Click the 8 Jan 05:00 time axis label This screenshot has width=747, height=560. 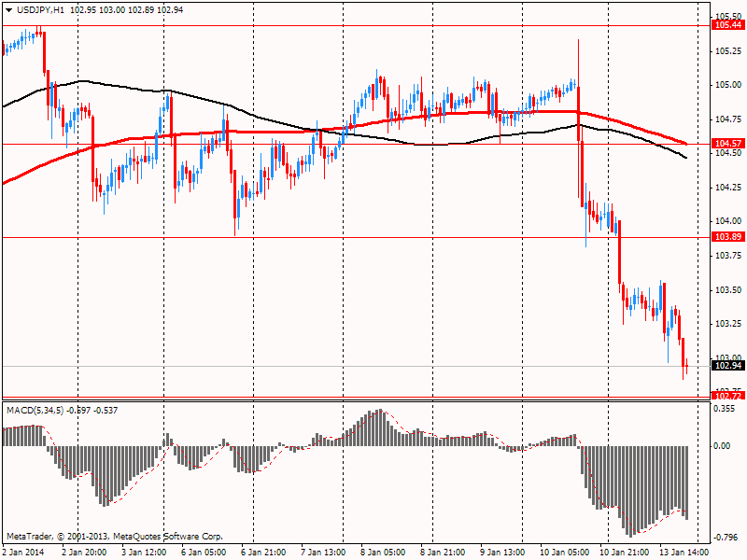tap(383, 553)
